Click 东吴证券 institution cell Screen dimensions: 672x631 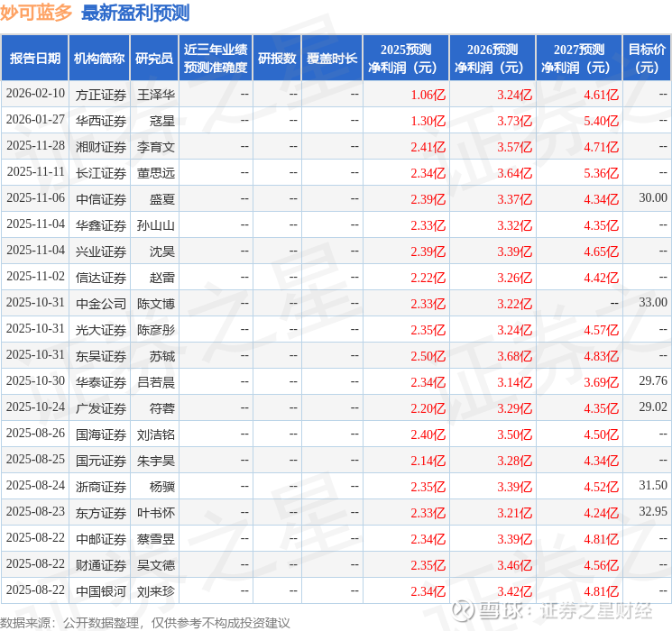pos(101,356)
